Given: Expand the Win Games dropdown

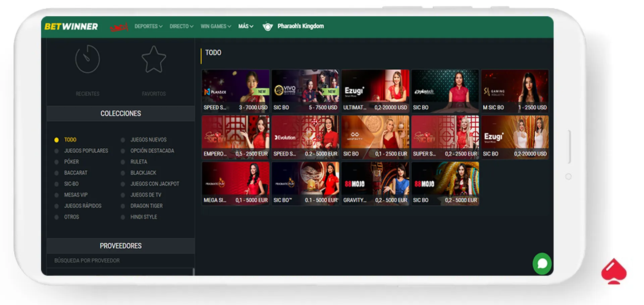Looking at the screenshot, I should [x=216, y=26].
